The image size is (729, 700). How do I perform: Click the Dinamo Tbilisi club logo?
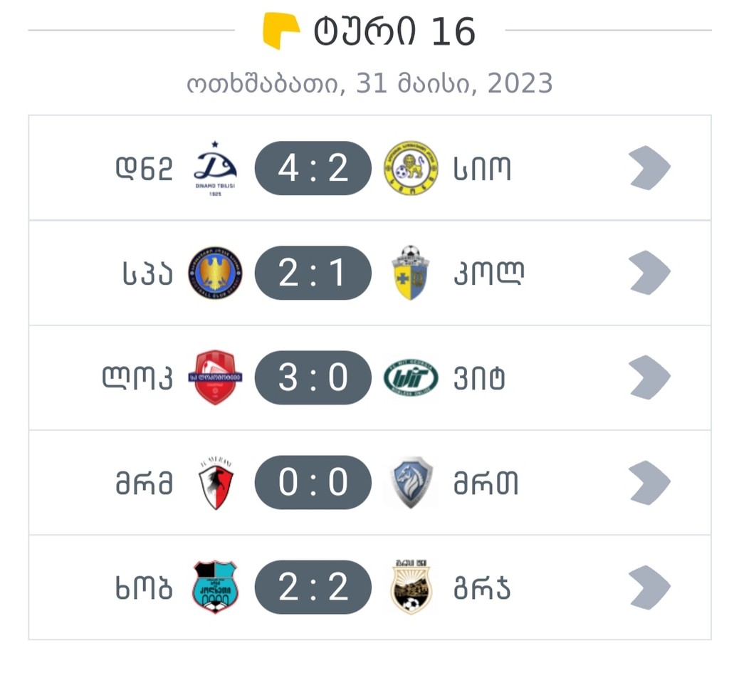click(x=215, y=169)
